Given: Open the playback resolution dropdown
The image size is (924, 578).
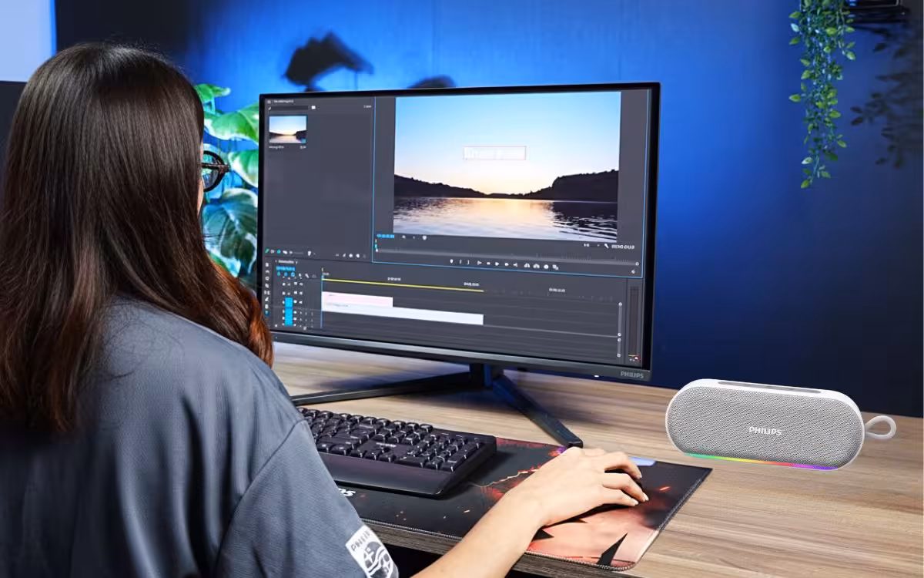Looking at the screenshot, I should coord(590,245).
